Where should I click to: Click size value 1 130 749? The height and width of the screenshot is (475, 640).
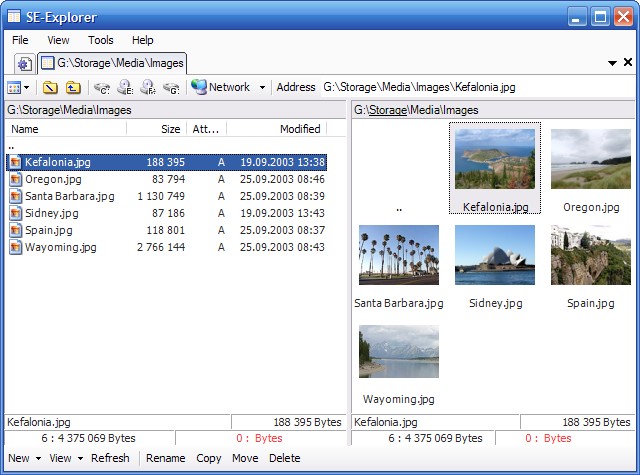(x=161, y=196)
